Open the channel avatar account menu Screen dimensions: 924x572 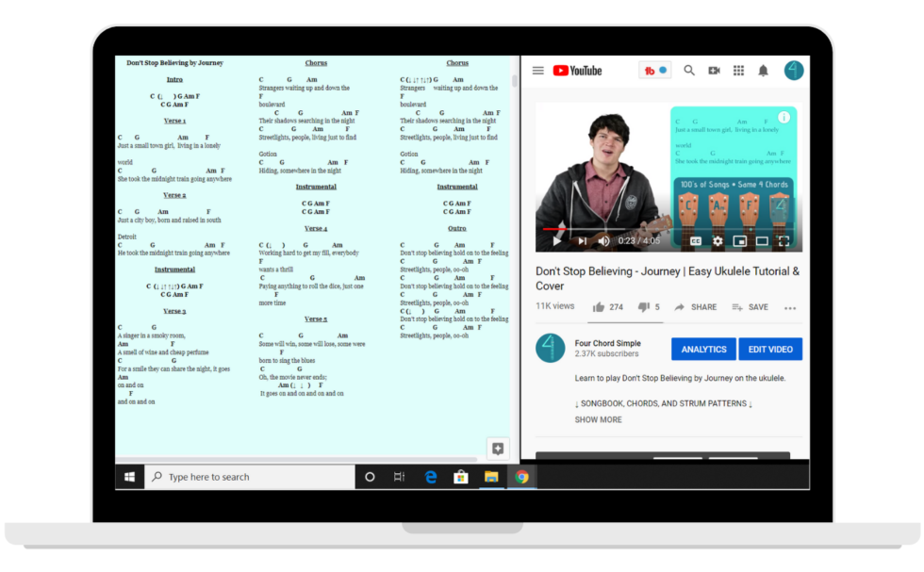point(794,71)
